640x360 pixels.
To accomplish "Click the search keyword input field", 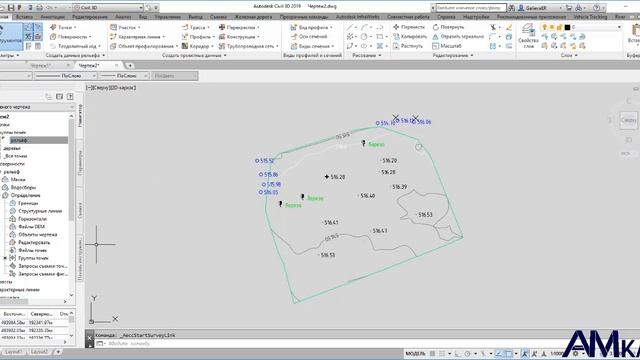I will [x=471, y=8].
